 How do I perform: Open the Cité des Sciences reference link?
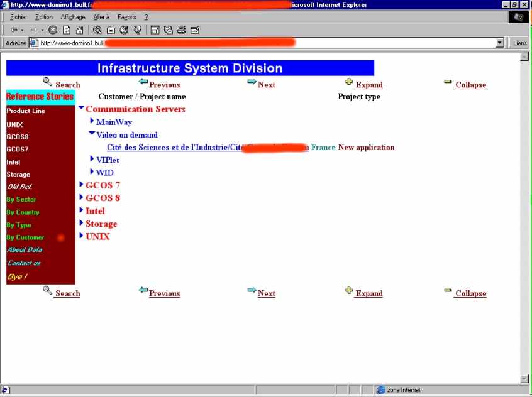[208, 148]
